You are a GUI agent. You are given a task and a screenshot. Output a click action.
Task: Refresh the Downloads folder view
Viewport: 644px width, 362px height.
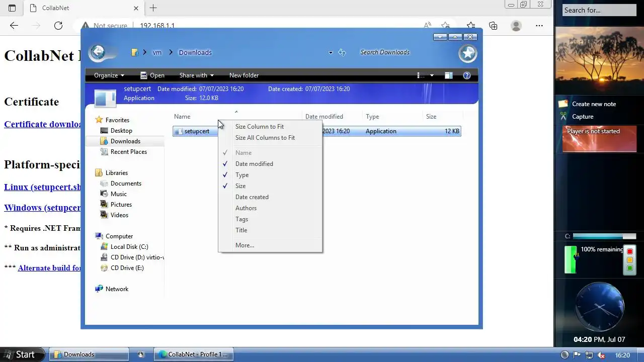(x=342, y=52)
